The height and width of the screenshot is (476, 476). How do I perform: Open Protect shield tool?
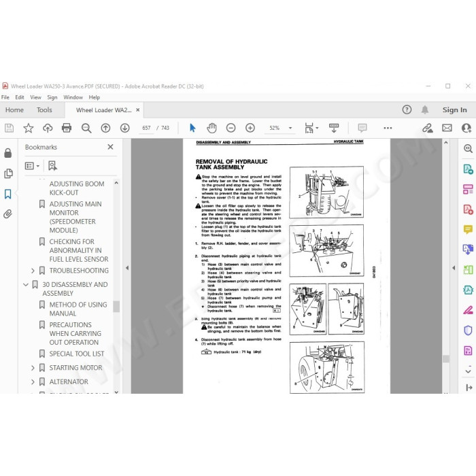click(468, 330)
